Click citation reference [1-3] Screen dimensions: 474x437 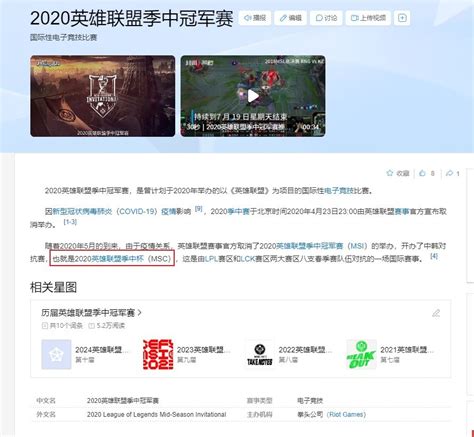tap(70, 222)
